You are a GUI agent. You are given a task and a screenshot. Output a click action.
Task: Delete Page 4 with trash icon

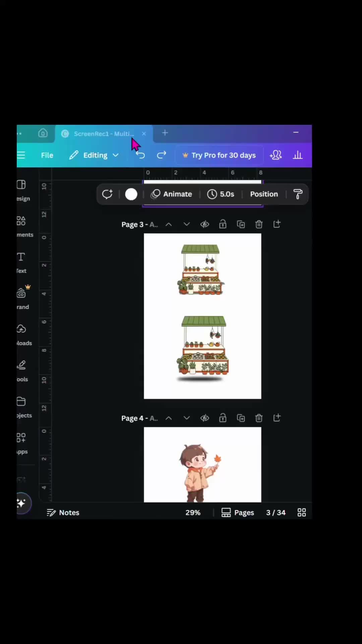click(x=259, y=418)
